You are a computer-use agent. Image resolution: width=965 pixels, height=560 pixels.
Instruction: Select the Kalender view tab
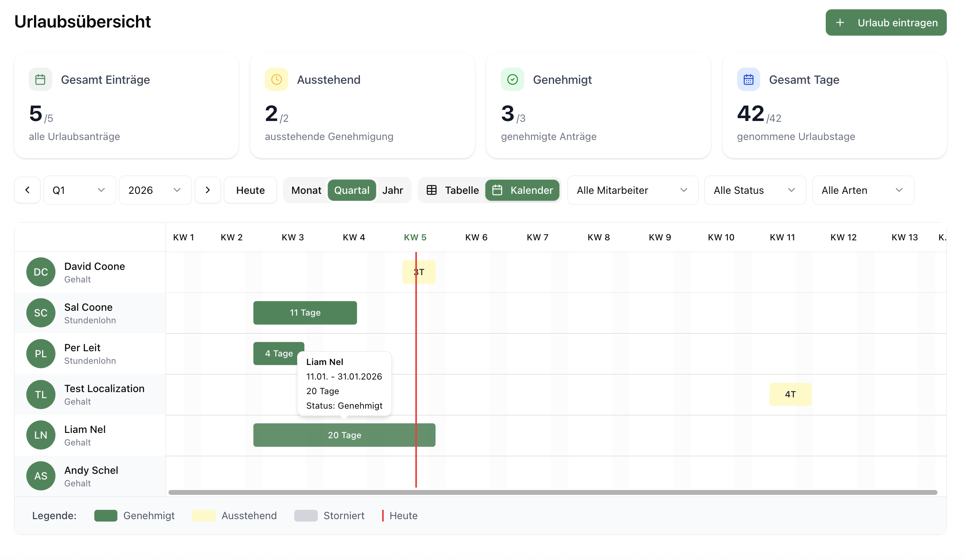[x=522, y=190]
